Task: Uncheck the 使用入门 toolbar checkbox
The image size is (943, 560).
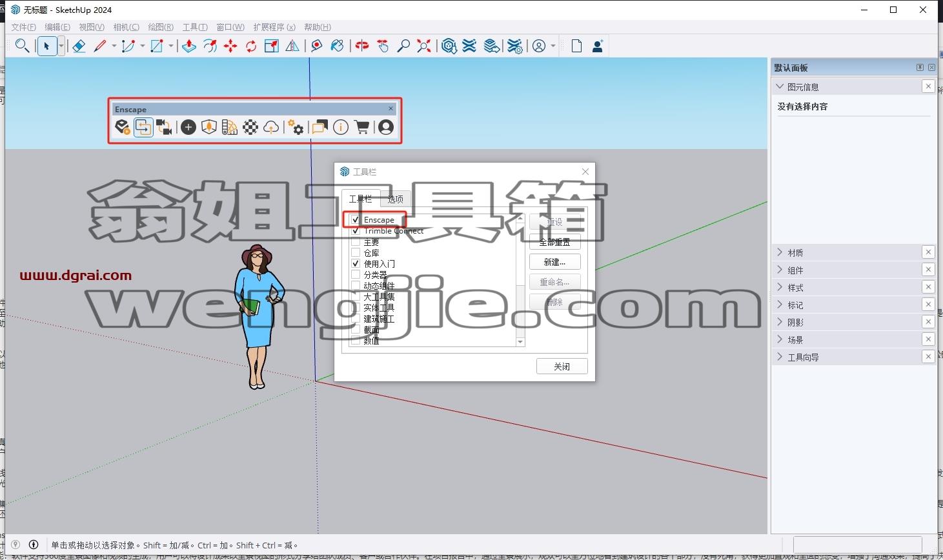Action: coord(356,264)
